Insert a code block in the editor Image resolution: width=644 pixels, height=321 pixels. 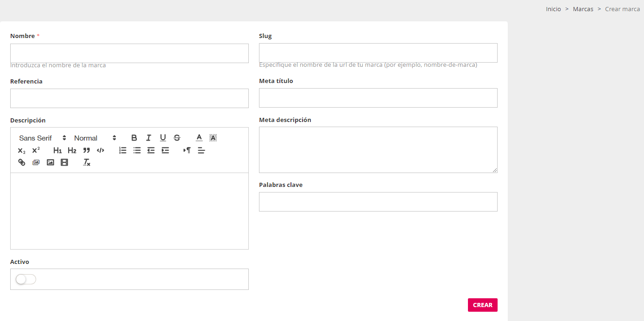click(101, 150)
